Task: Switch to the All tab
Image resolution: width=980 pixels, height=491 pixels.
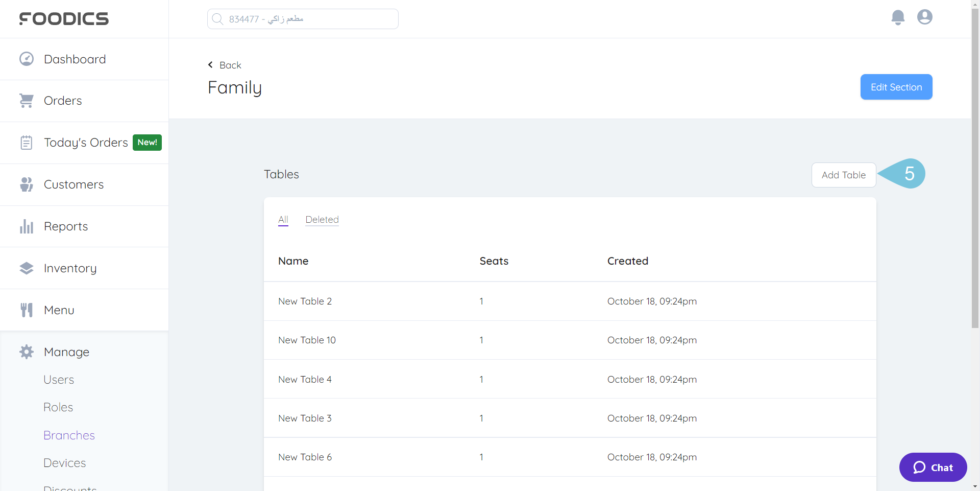Action: tap(283, 220)
